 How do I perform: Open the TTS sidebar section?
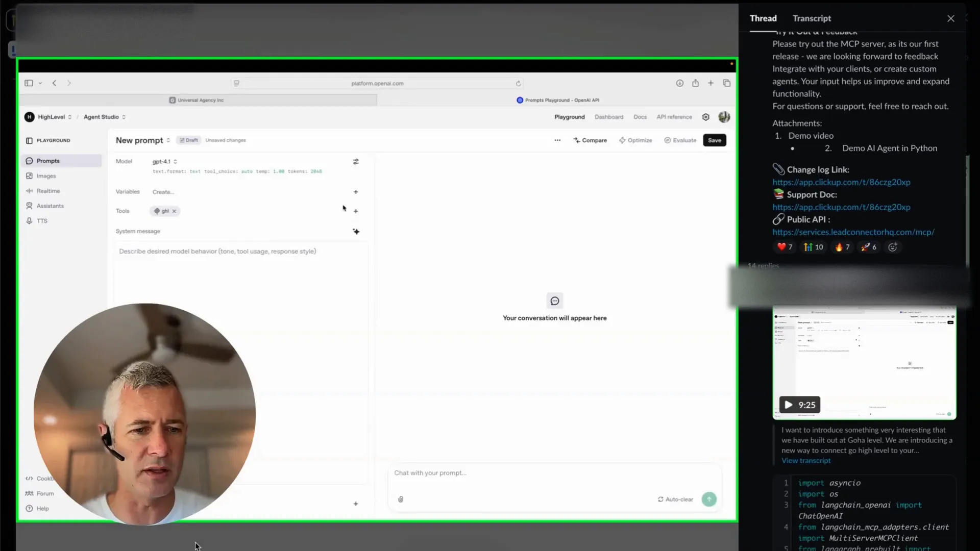click(61, 221)
